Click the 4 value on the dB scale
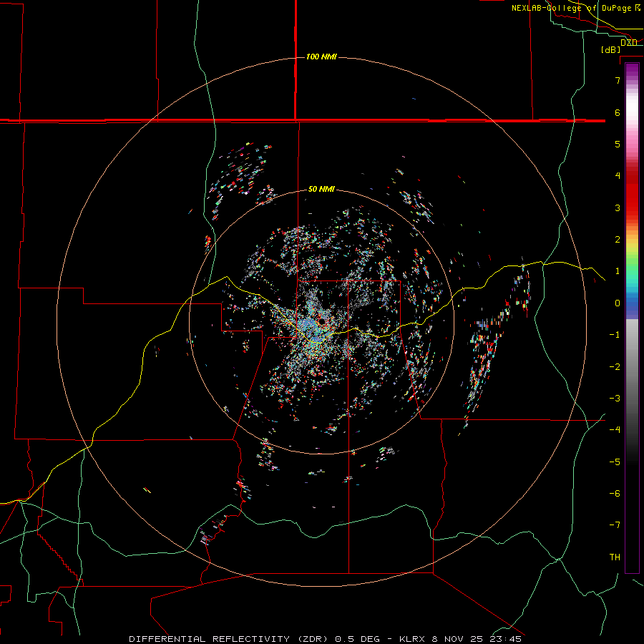Screen dimensions: 644x644 click(618, 176)
